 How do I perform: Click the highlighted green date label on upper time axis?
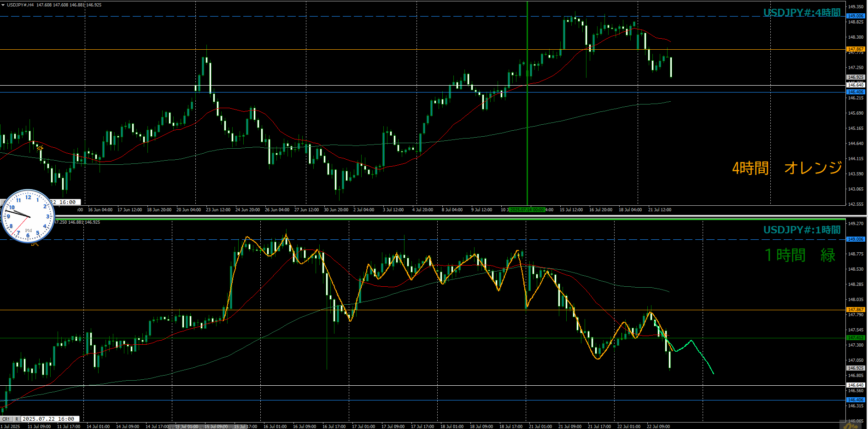(527, 210)
